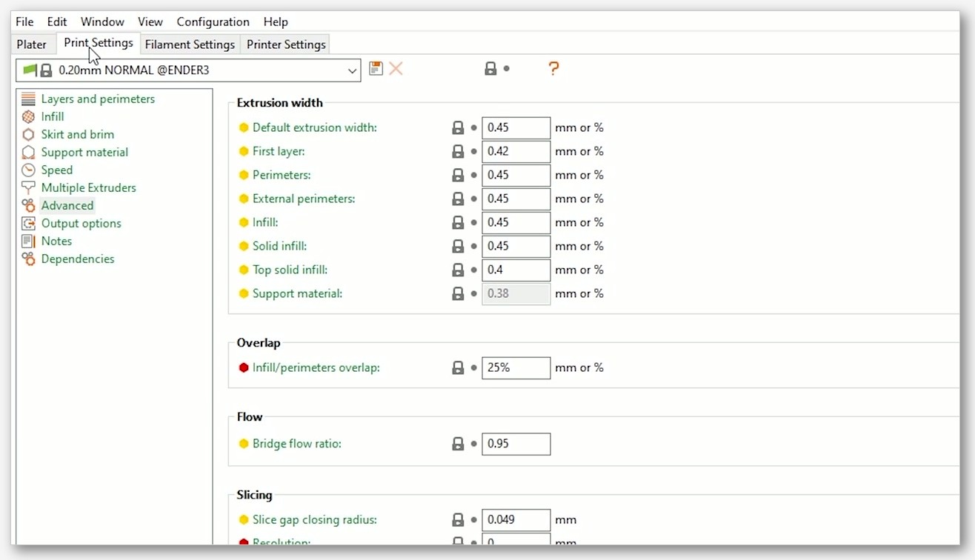Click the Infill/perimeters overlap label link
This screenshot has width=975, height=560.
[316, 367]
